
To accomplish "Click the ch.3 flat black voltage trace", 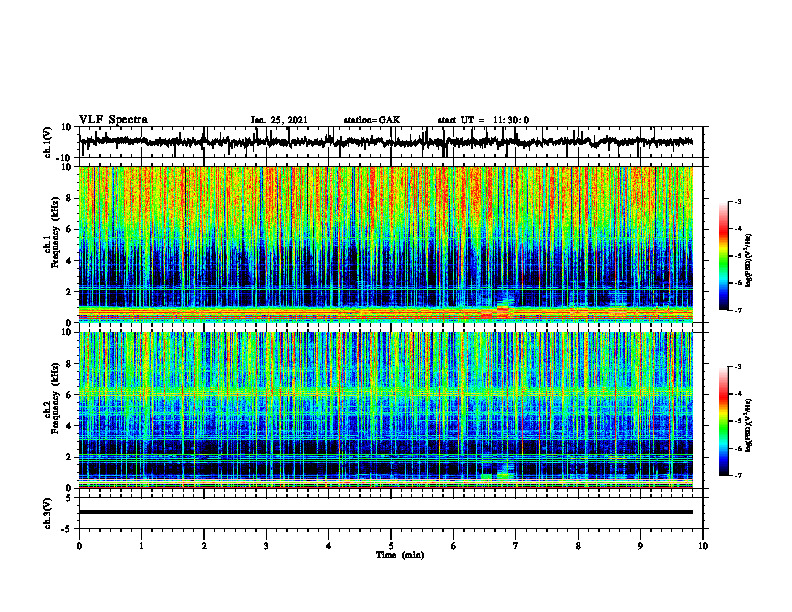I will tap(386, 512).
